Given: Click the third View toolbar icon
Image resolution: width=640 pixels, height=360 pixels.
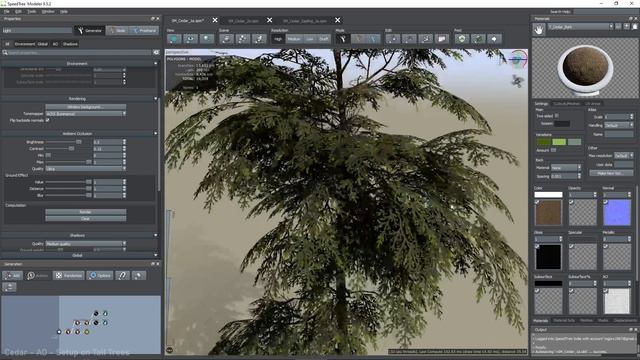Looking at the screenshot, I should 207,39.
